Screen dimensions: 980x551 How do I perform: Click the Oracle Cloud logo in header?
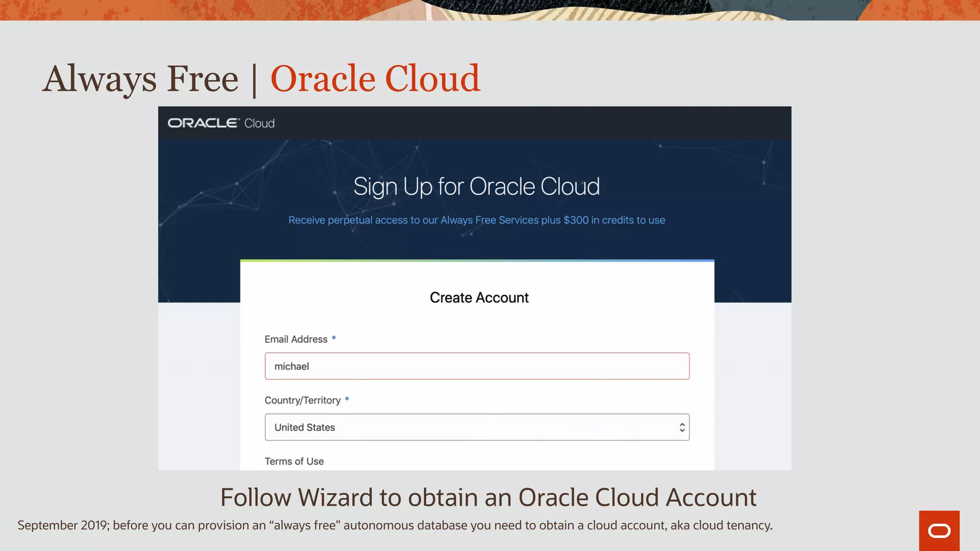pos(221,123)
